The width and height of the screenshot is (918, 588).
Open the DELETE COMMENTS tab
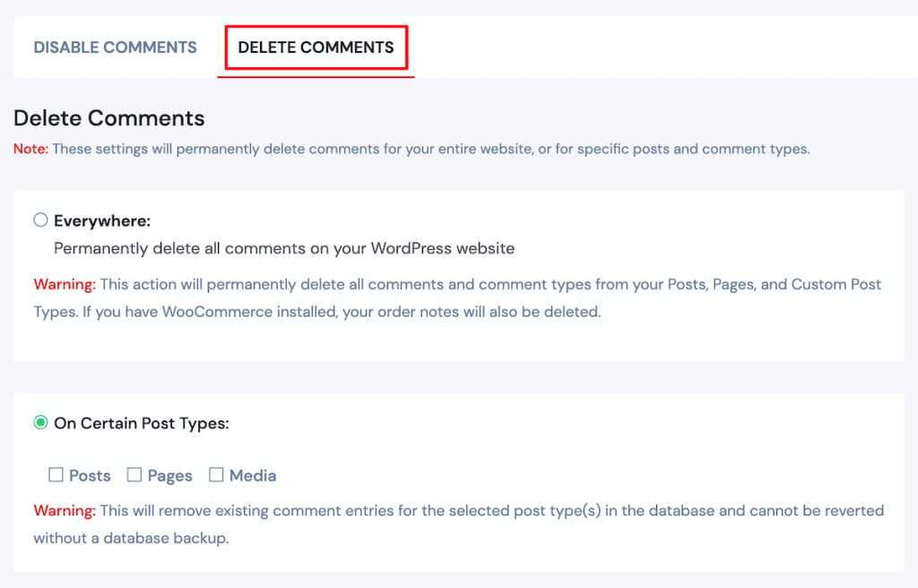[316, 47]
